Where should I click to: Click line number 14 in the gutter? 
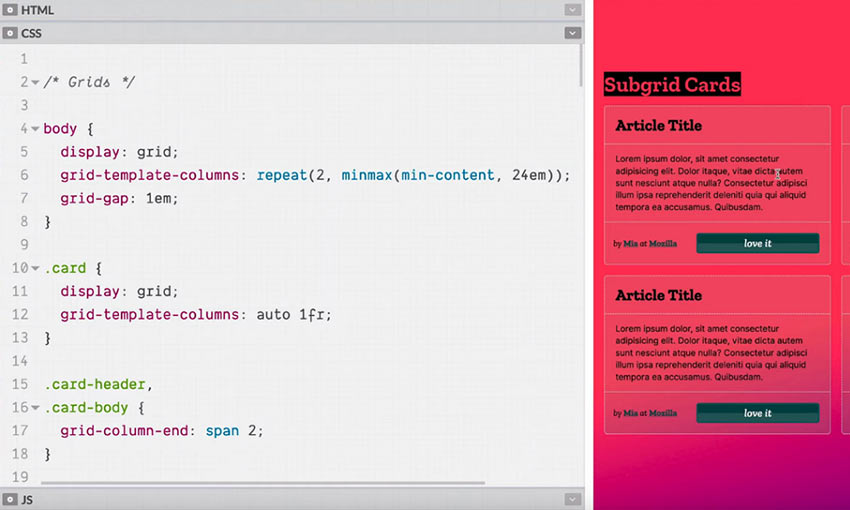point(20,361)
